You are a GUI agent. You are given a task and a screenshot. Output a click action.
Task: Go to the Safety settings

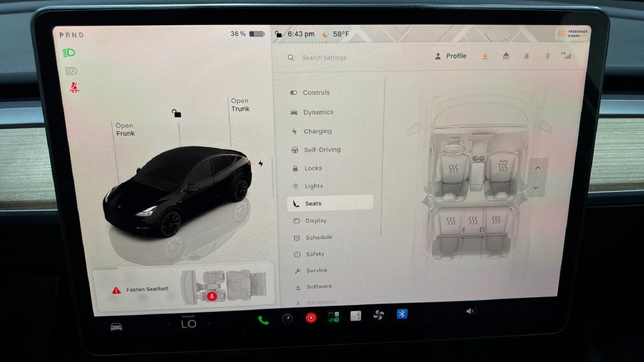[309, 254]
